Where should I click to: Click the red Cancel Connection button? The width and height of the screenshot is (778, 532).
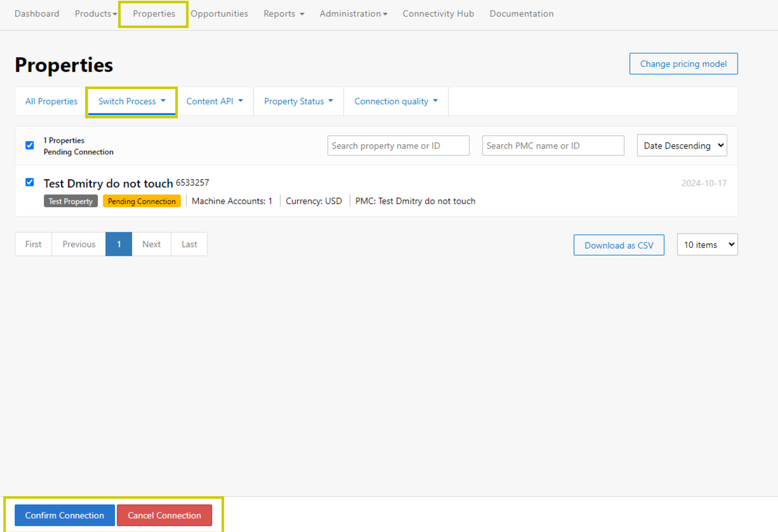pyautogui.click(x=164, y=515)
